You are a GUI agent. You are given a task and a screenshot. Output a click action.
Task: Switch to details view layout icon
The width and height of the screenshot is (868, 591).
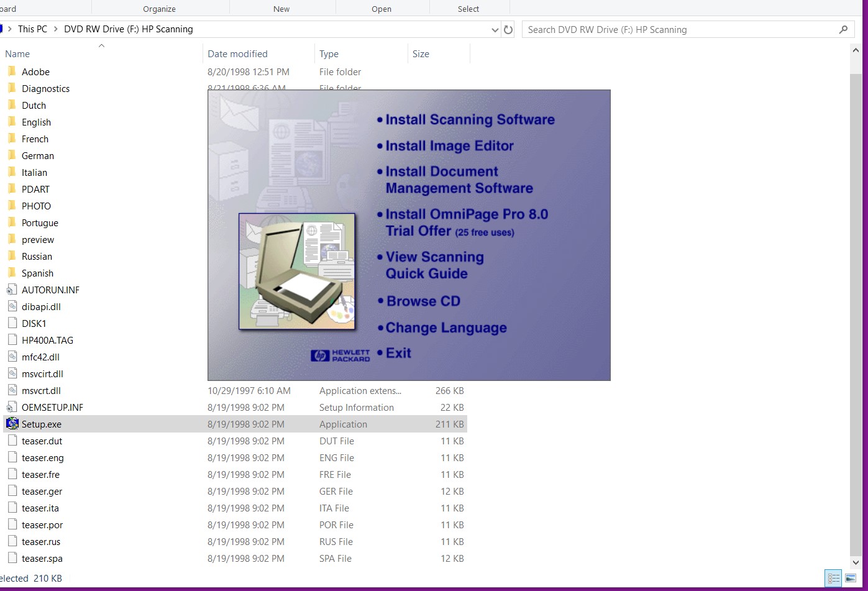tap(833, 578)
